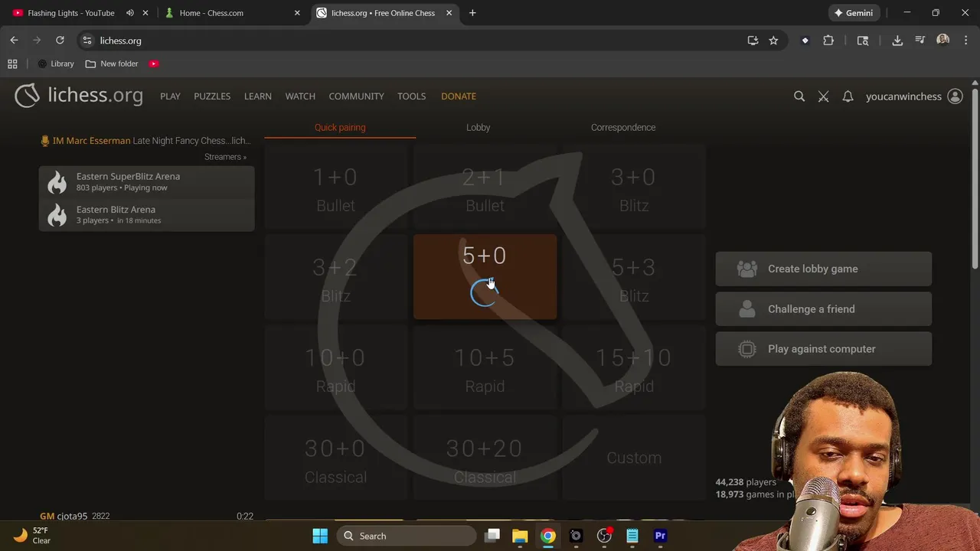980x551 pixels.
Task: Click flame icon of Eastern SuperBlitz Arena
Action: tap(57, 182)
